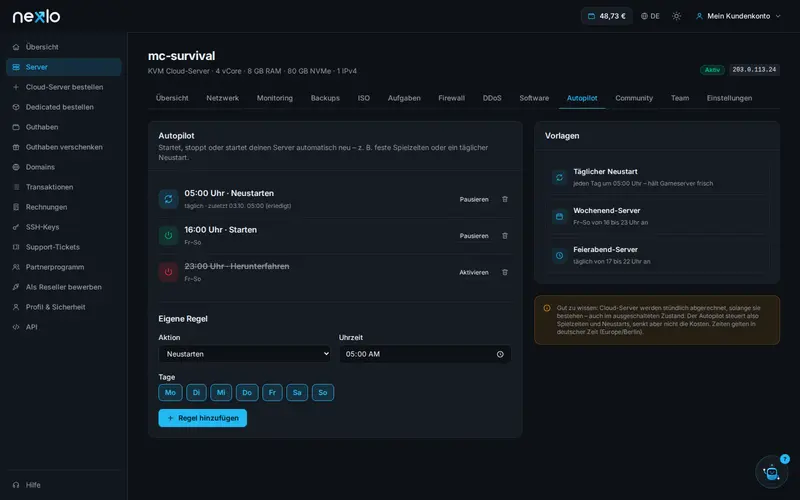Click the clock icon in Uhrzeit field
800x500 pixels.
[500, 354]
